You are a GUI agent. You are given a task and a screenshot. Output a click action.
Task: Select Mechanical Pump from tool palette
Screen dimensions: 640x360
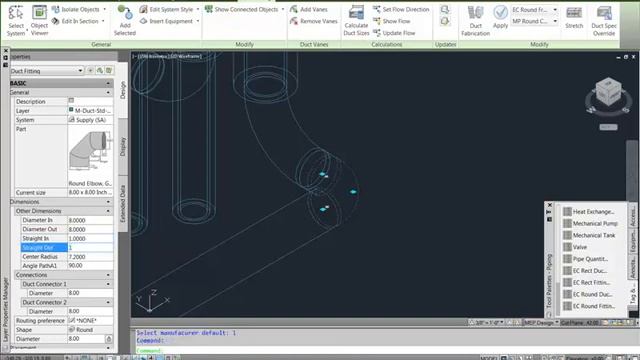[590, 223]
